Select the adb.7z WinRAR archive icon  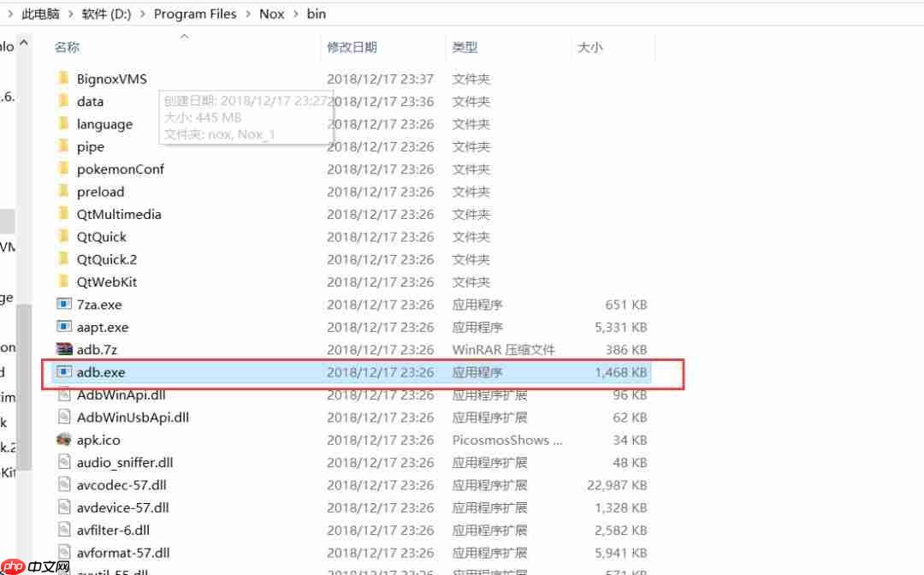tap(65, 349)
